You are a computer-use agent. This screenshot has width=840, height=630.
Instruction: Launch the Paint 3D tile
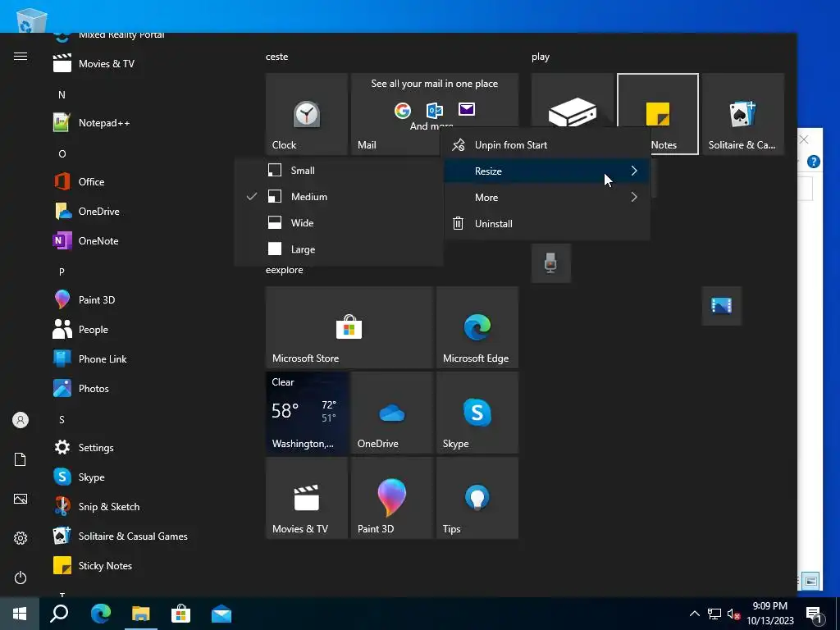[391, 498]
